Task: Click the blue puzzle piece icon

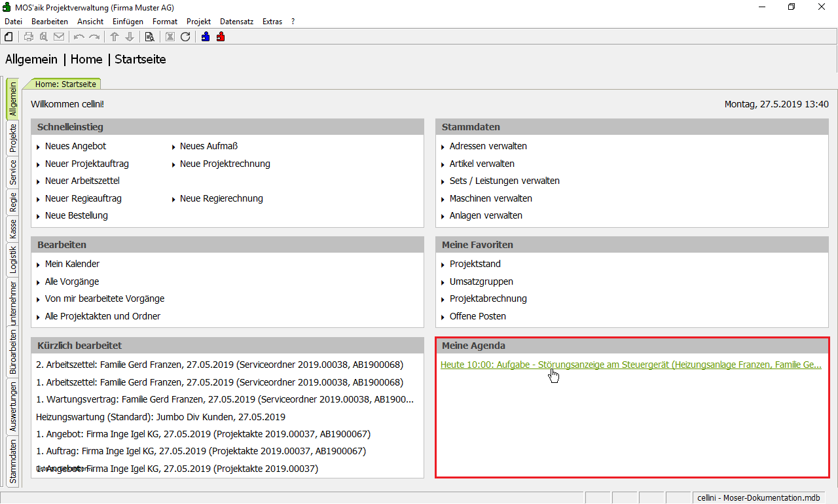Action: click(x=206, y=37)
